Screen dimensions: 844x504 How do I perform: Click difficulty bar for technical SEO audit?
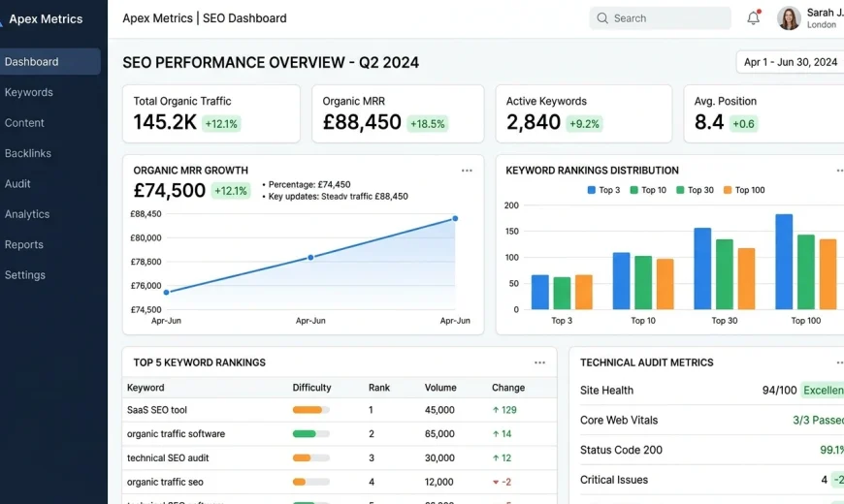pyautogui.click(x=311, y=457)
